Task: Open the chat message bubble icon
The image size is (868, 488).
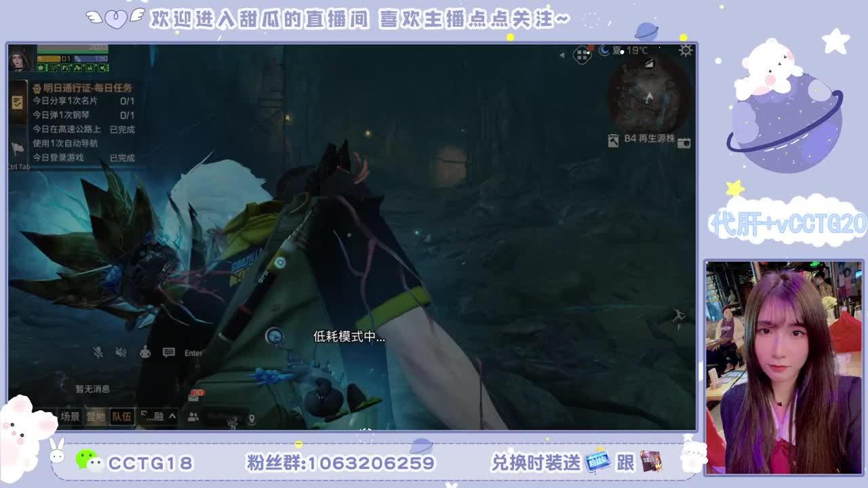Action: tap(169, 352)
